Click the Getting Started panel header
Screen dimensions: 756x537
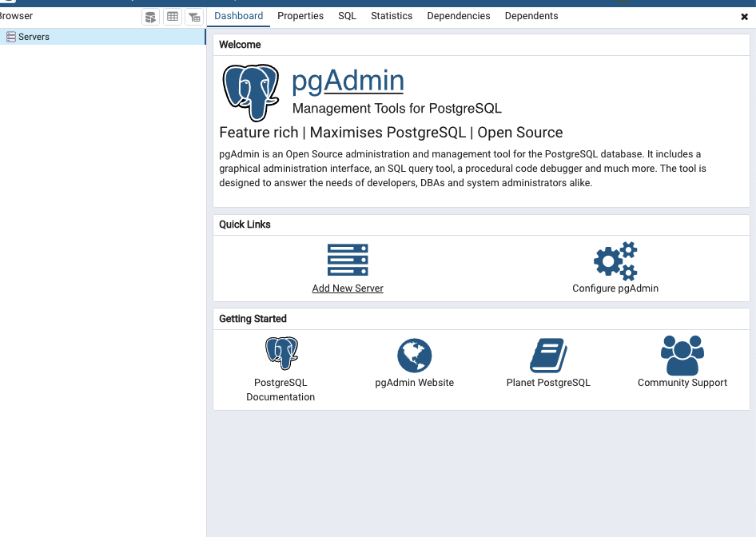coord(481,319)
